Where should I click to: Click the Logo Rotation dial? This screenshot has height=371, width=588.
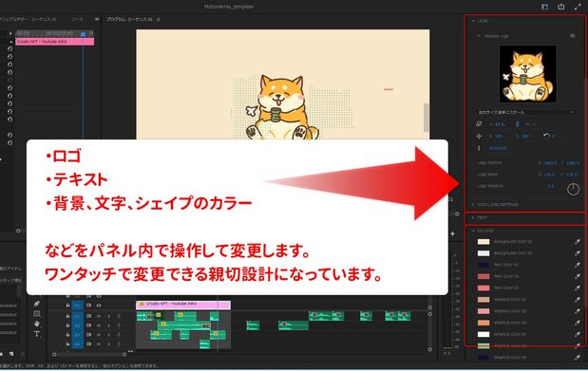click(573, 189)
